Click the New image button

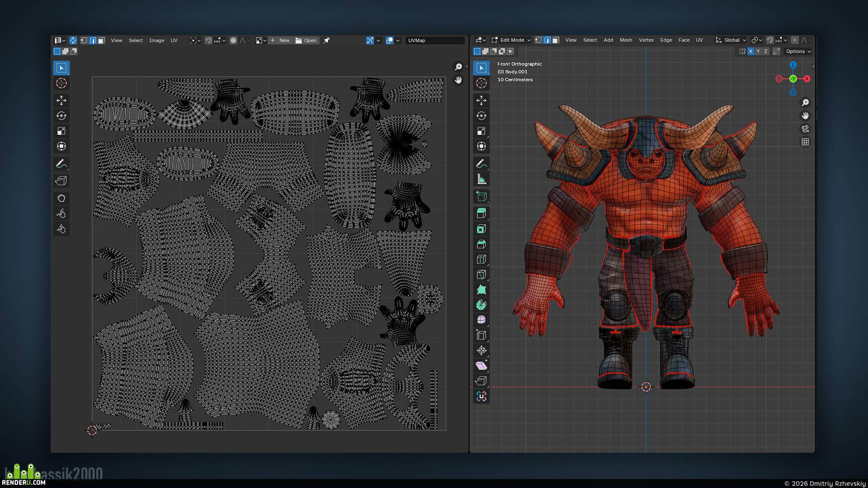click(x=280, y=41)
